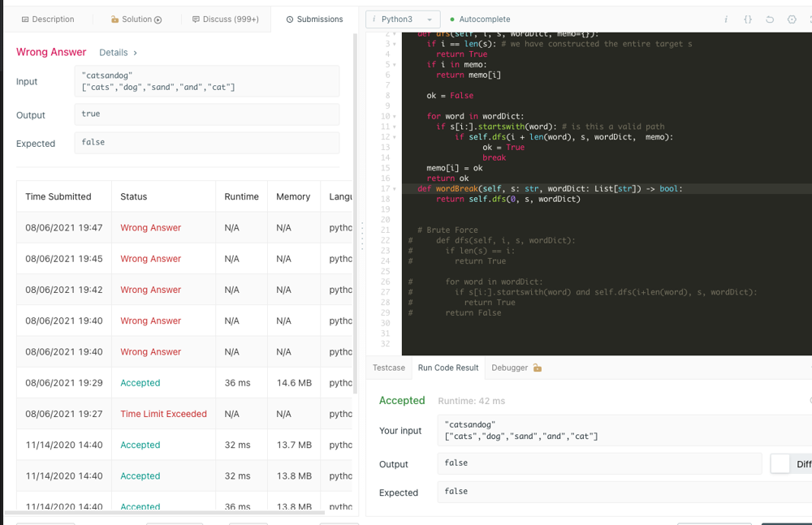Fold the for loop at line 10
The image size is (812, 525).
[x=395, y=117]
